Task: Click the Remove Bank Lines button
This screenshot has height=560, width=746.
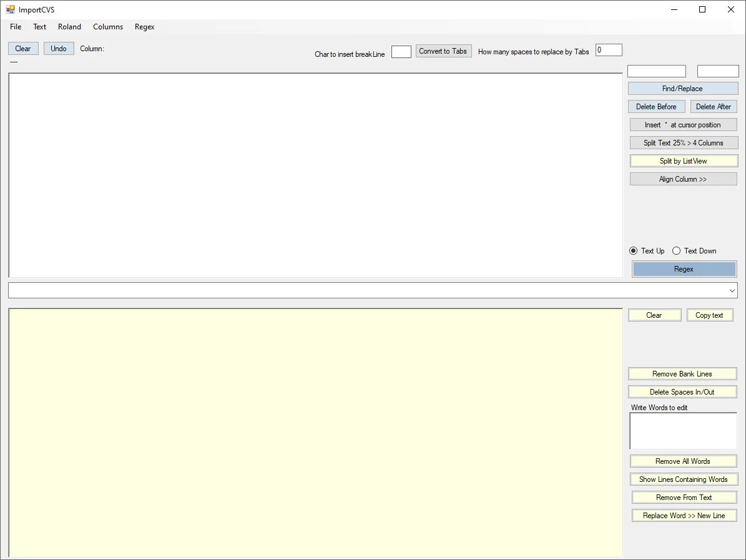Action: 682,374
